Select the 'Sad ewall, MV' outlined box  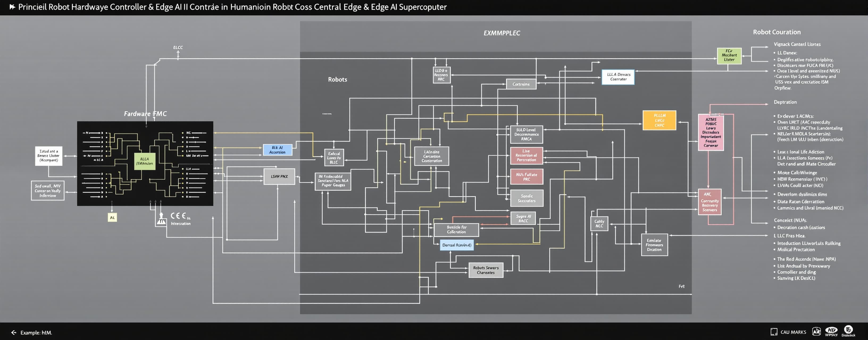tap(48, 190)
